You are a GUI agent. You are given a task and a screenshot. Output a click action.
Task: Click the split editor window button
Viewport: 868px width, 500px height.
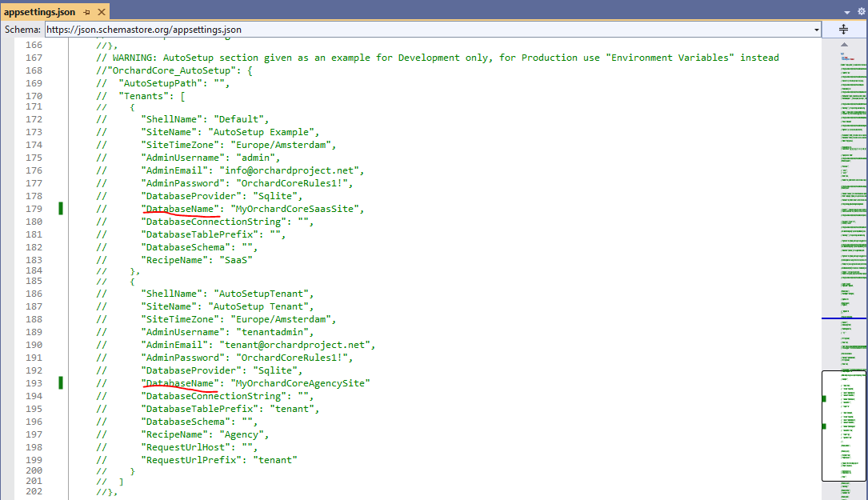(844, 30)
